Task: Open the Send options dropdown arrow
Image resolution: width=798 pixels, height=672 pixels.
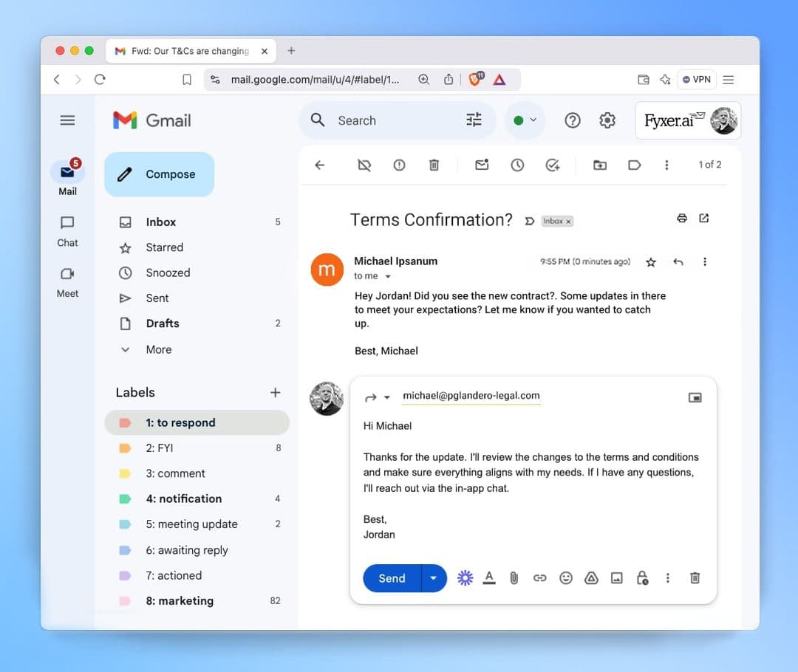Action: 434,577
